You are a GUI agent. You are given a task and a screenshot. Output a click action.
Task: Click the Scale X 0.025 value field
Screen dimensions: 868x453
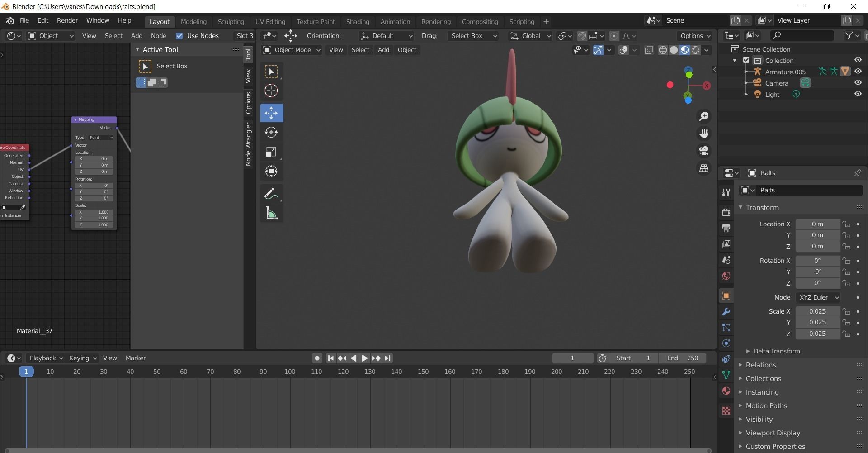817,311
